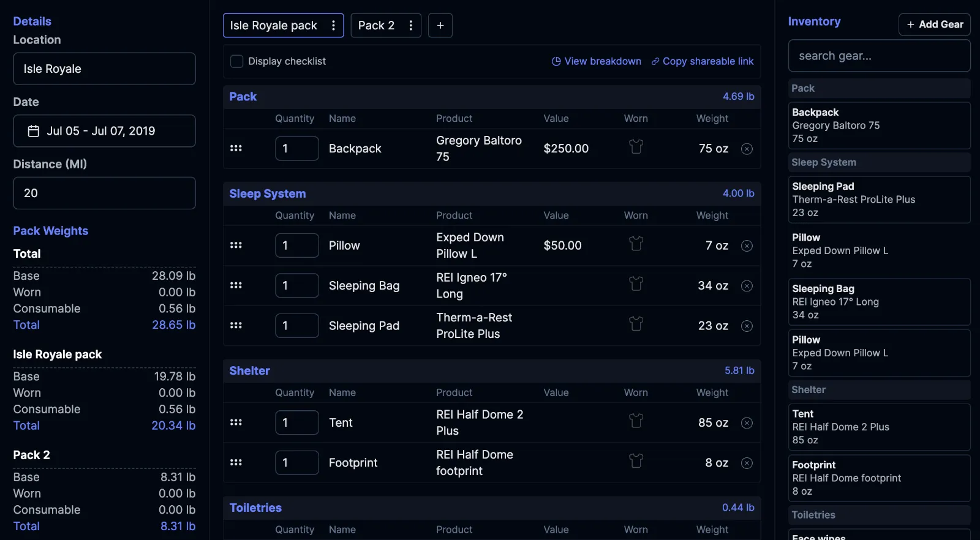This screenshot has width=980, height=540.
Task: Click the Shelter total 5.81 lb
Action: tap(739, 370)
